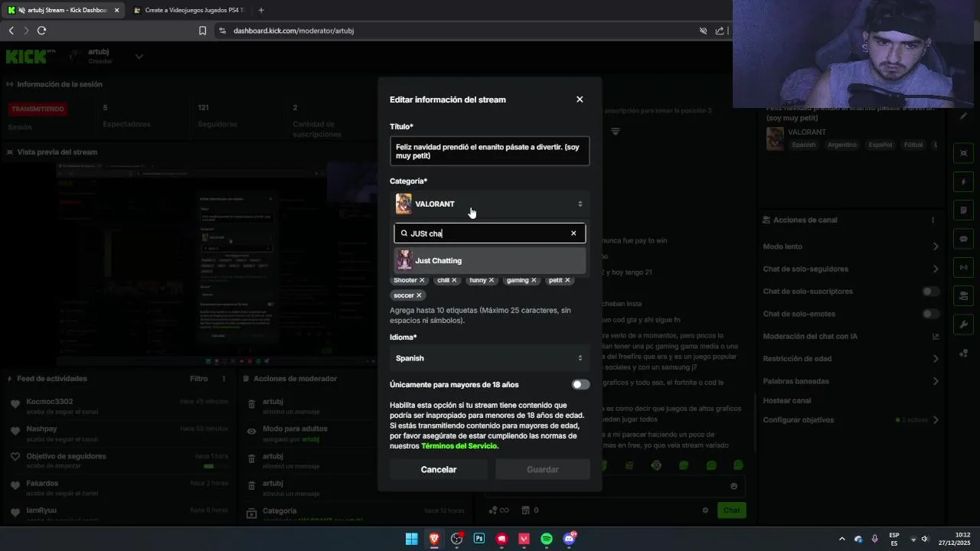
Task: Remove the soccer tag
Action: click(x=419, y=295)
